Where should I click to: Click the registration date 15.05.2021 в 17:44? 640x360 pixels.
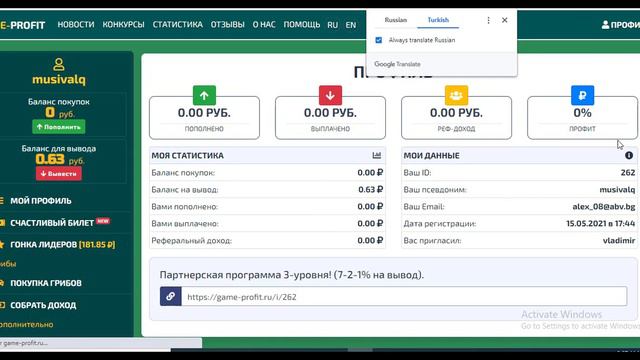(x=600, y=223)
